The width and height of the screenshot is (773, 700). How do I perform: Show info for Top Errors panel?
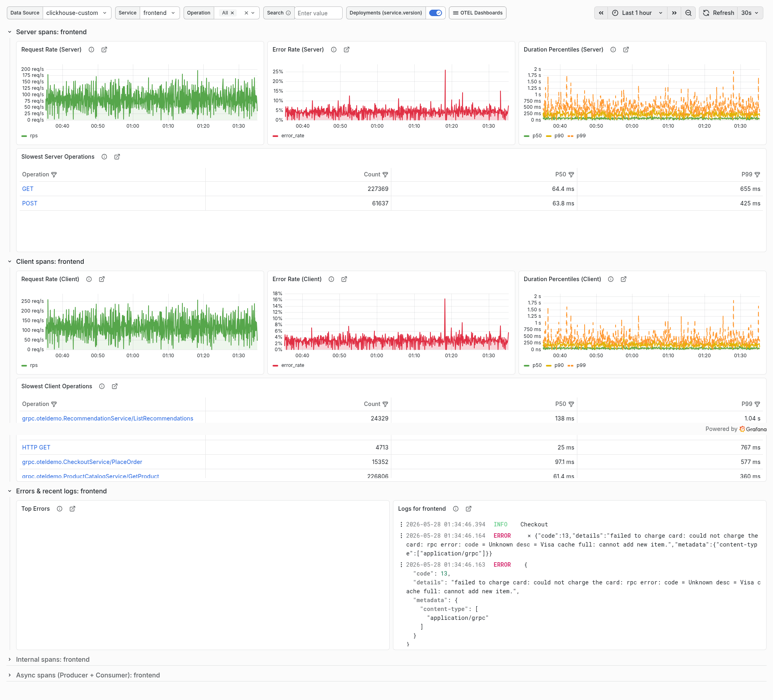tap(60, 509)
